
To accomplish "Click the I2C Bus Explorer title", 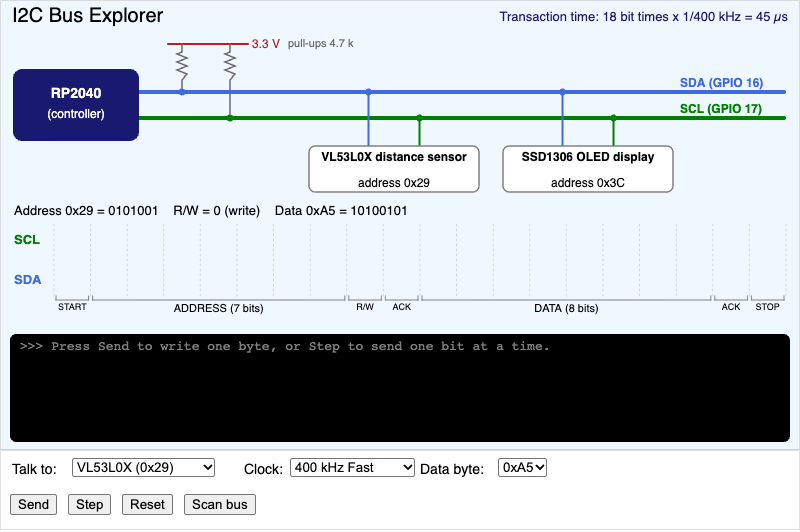I will click(x=88, y=16).
